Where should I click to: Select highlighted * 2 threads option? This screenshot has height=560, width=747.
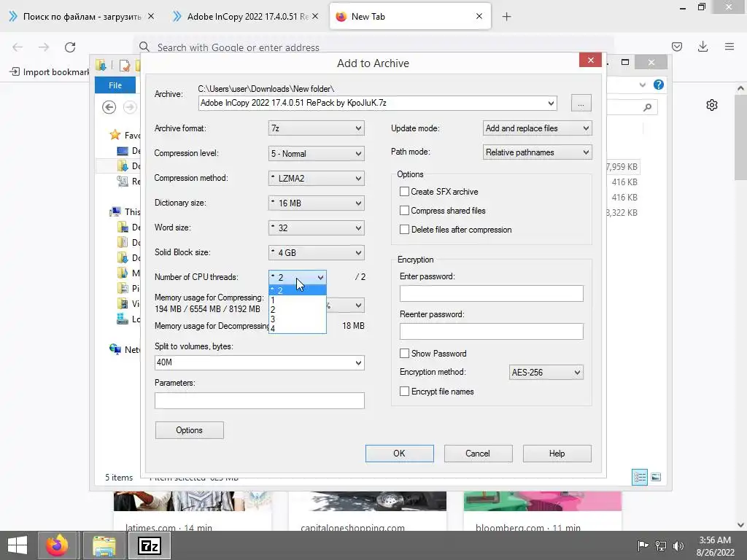point(298,290)
